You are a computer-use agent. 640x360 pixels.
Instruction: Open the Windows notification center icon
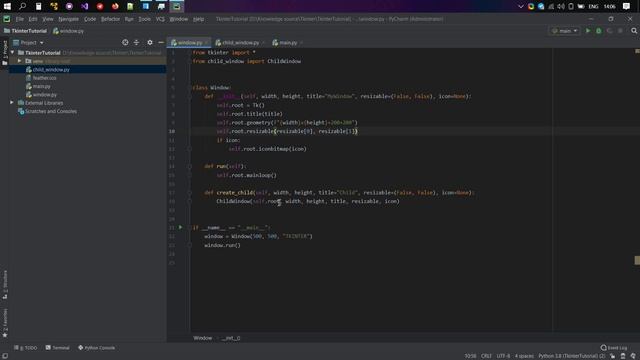(x=626, y=6)
